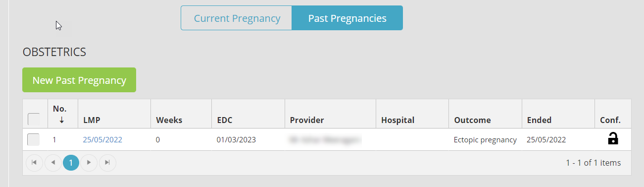Select the Ectopic pregnancy outcome cell
The image size is (644, 187).
(485, 140)
